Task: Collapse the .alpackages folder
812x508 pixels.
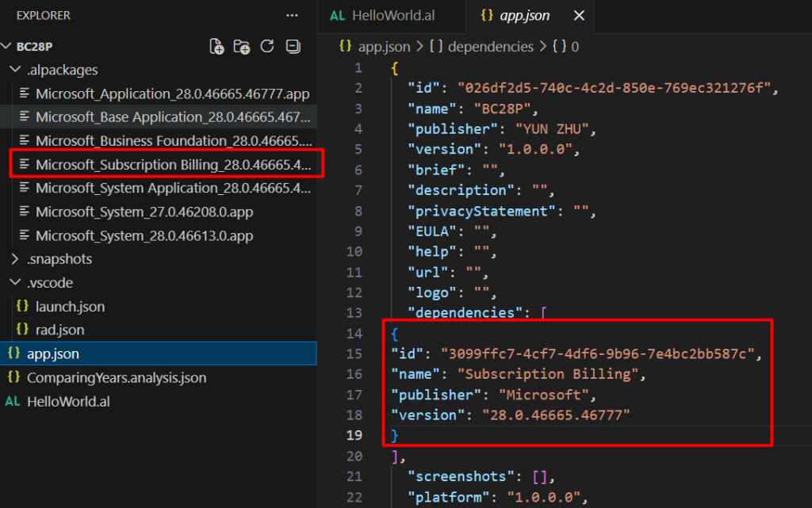Action: pos(16,70)
